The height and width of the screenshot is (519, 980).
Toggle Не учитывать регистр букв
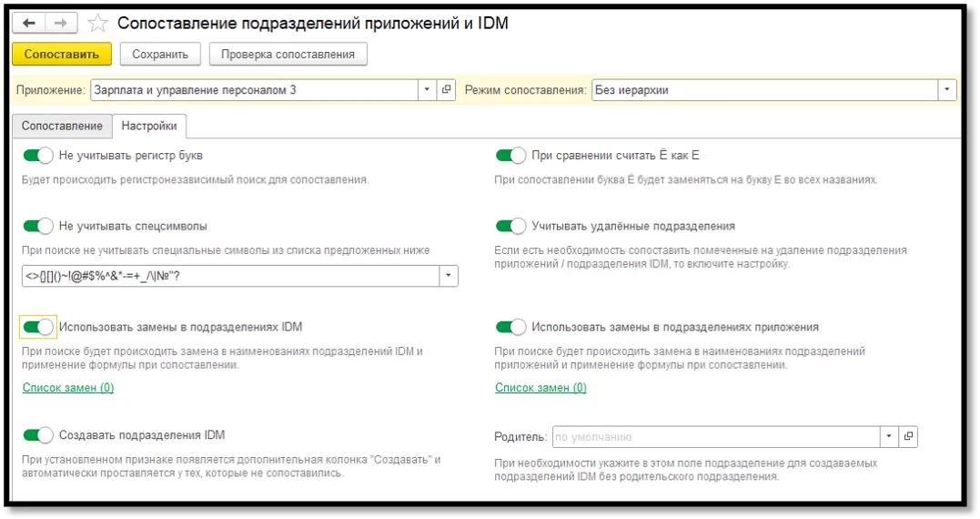click(x=38, y=155)
